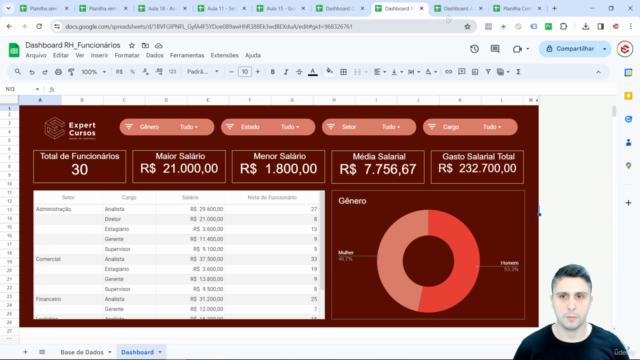Click the redo icon in toolbar
The height and width of the screenshot is (360, 640).
point(45,72)
